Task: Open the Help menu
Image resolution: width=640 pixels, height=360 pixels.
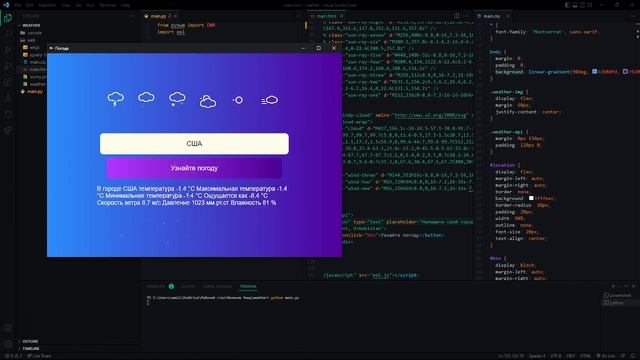Action: coord(126,5)
